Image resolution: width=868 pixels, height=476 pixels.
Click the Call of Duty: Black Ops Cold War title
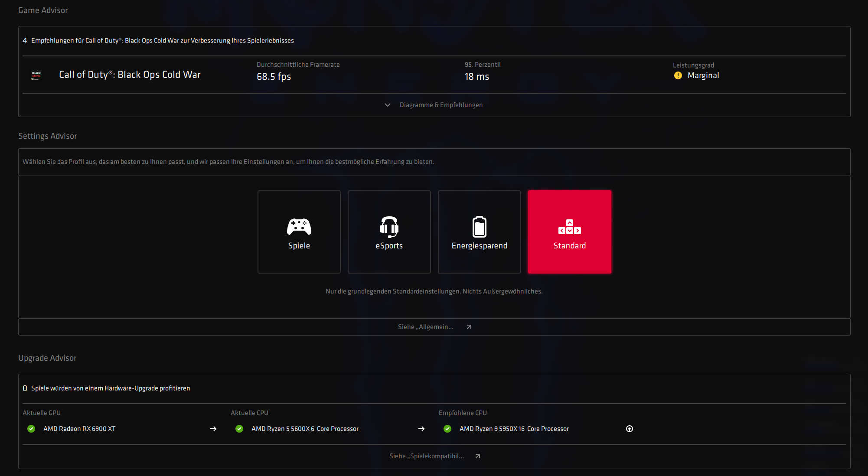130,75
